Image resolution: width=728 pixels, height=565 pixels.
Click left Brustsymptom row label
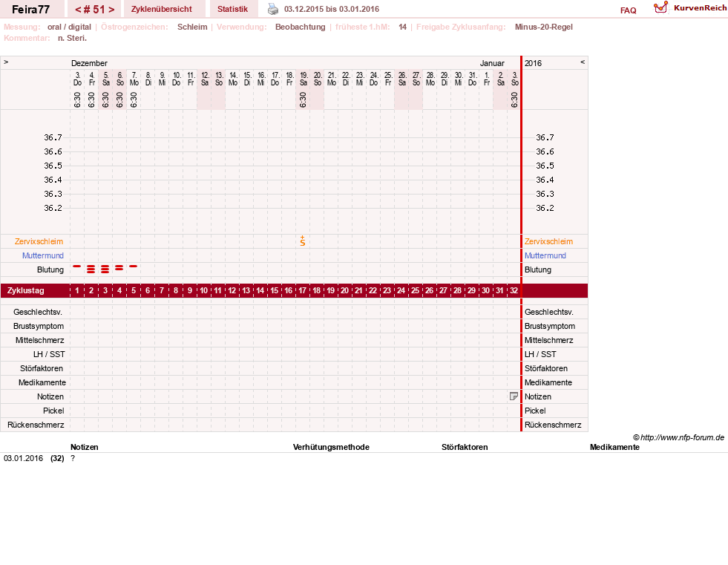(x=39, y=326)
